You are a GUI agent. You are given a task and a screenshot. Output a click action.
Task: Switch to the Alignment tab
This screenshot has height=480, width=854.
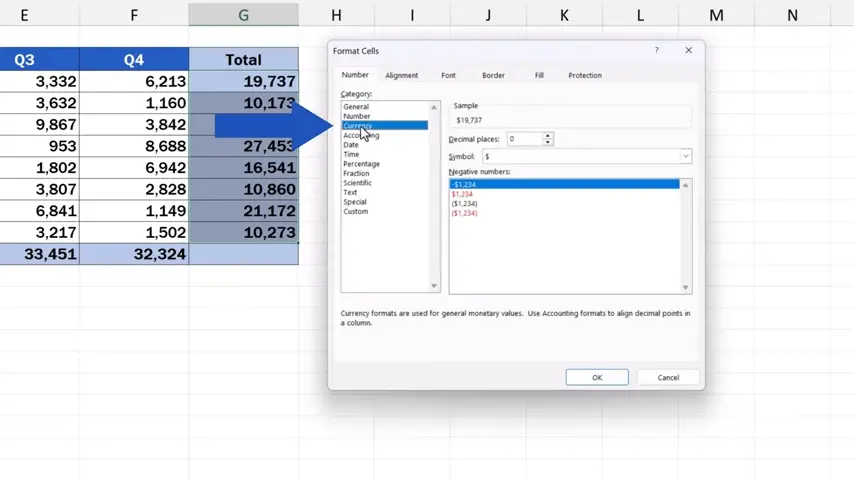coord(401,75)
